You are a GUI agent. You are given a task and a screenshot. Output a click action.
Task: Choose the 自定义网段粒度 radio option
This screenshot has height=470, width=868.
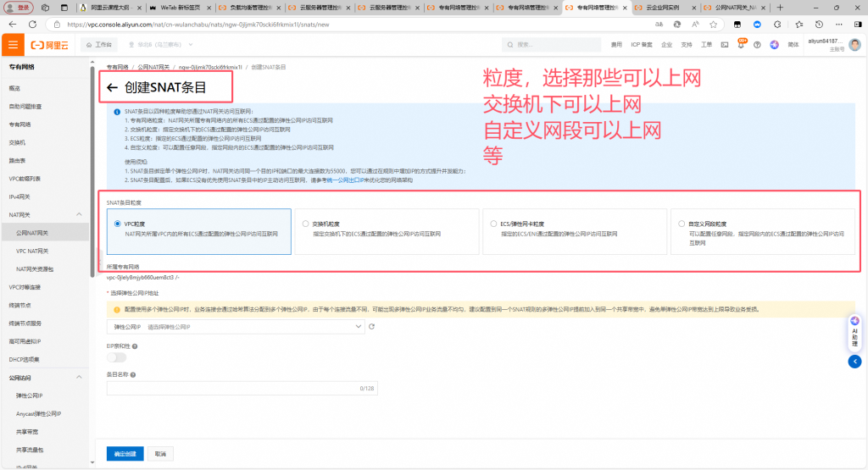[x=682, y=224]
